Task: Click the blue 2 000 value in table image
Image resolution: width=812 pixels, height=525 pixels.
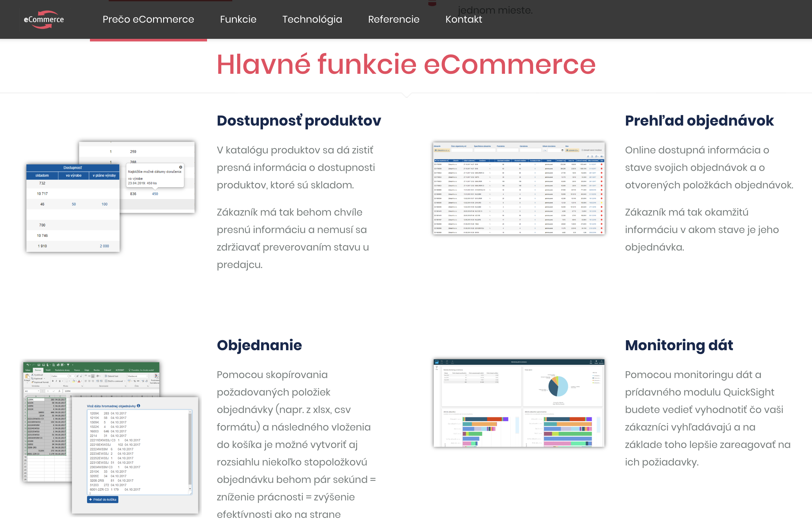Action: [x=104, y=246]
